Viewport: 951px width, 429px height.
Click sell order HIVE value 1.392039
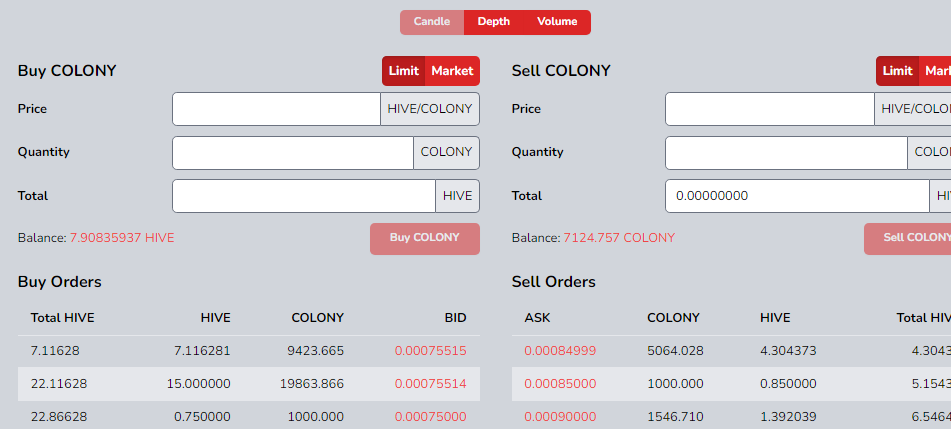pyautogui.click(x=788, y=417)
